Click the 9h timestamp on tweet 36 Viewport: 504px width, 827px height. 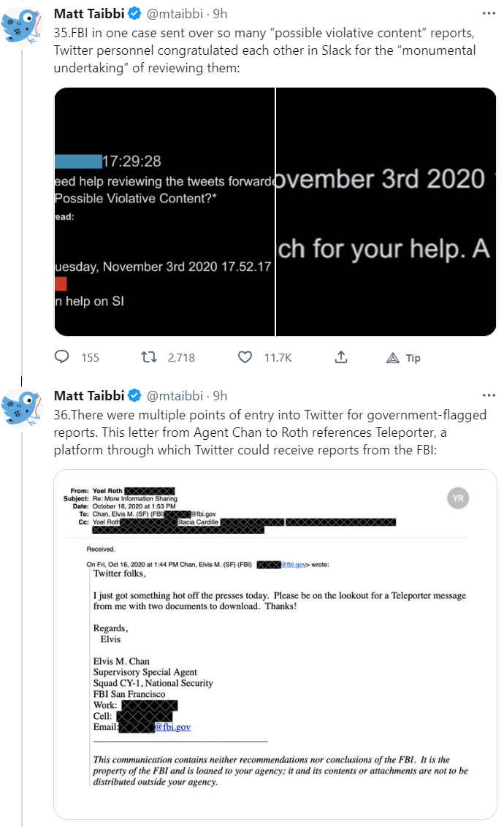point(220,396)
